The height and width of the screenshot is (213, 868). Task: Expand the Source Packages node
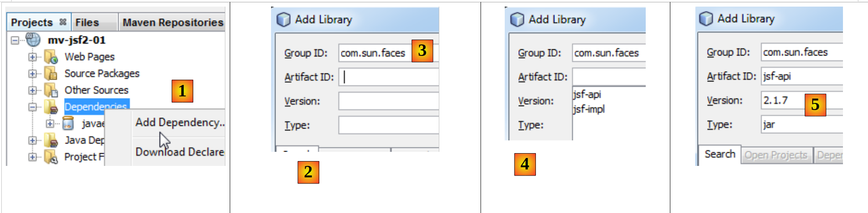(33, 73)
